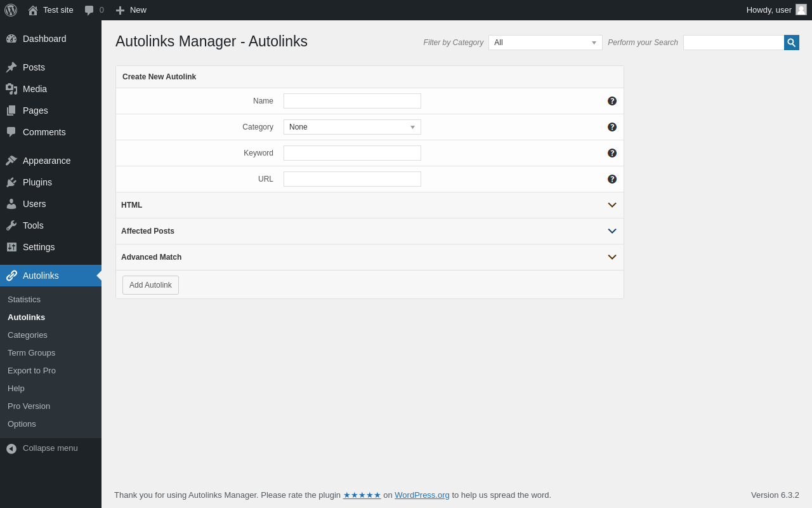
Task: Click the Collapse menu arrow icon
Action: coord(11,448)
